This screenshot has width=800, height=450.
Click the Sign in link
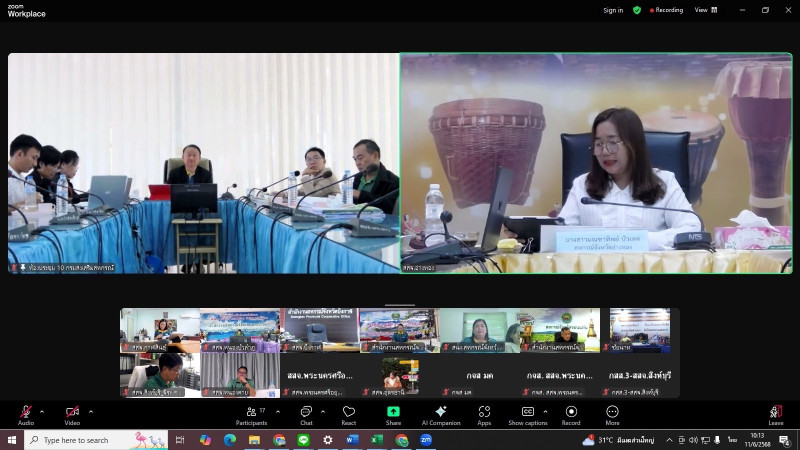(613, 10)
